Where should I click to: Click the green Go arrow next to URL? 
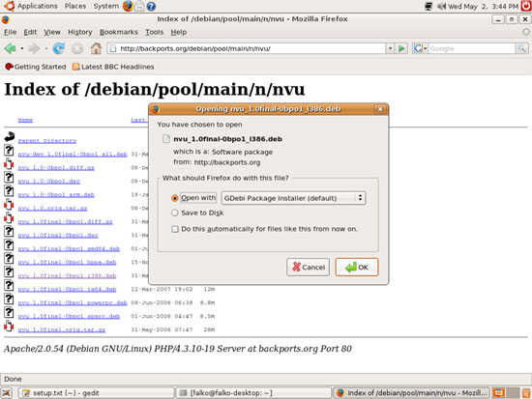[x=401, y=48]
